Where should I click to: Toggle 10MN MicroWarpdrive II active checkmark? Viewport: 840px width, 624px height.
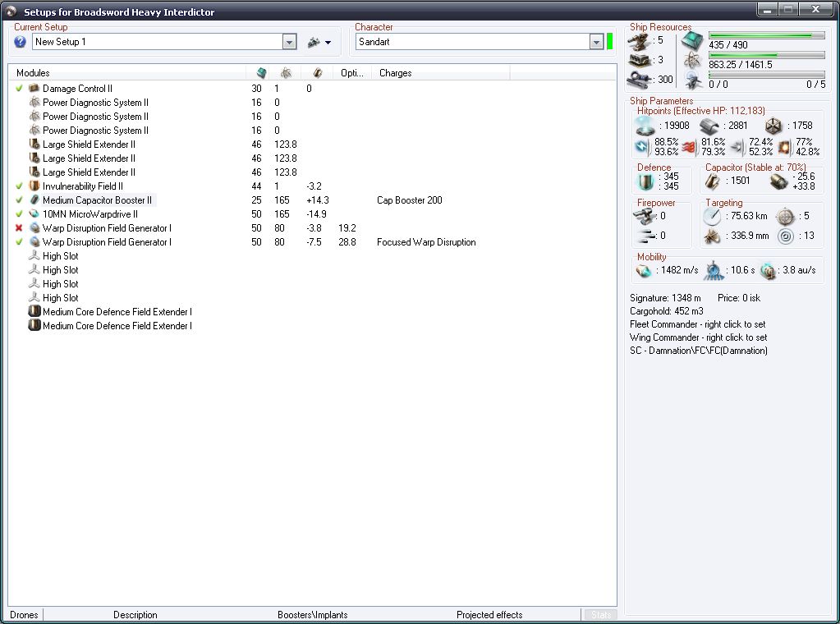19,213
